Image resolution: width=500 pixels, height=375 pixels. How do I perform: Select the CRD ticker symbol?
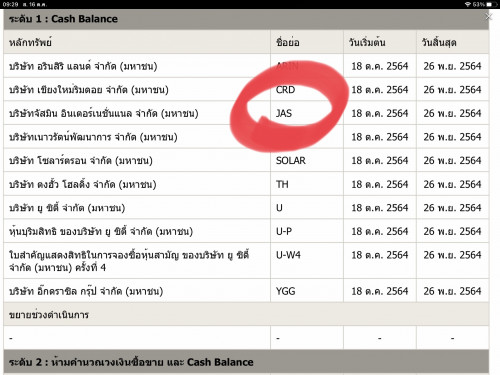pyautogui.click(x=285, y=90)
